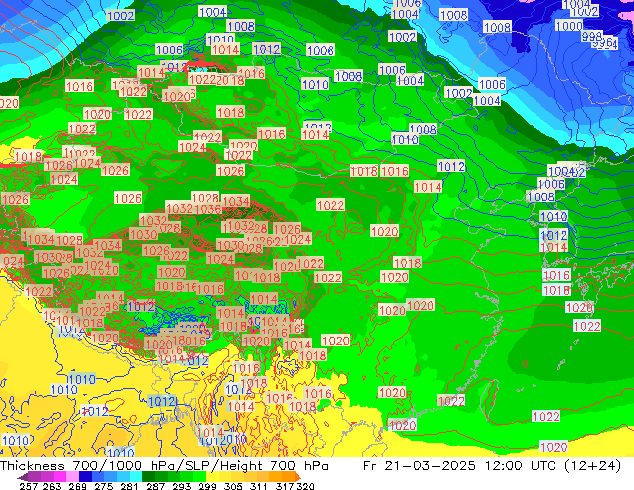Click the legend value 275

(x=103, y=486)
